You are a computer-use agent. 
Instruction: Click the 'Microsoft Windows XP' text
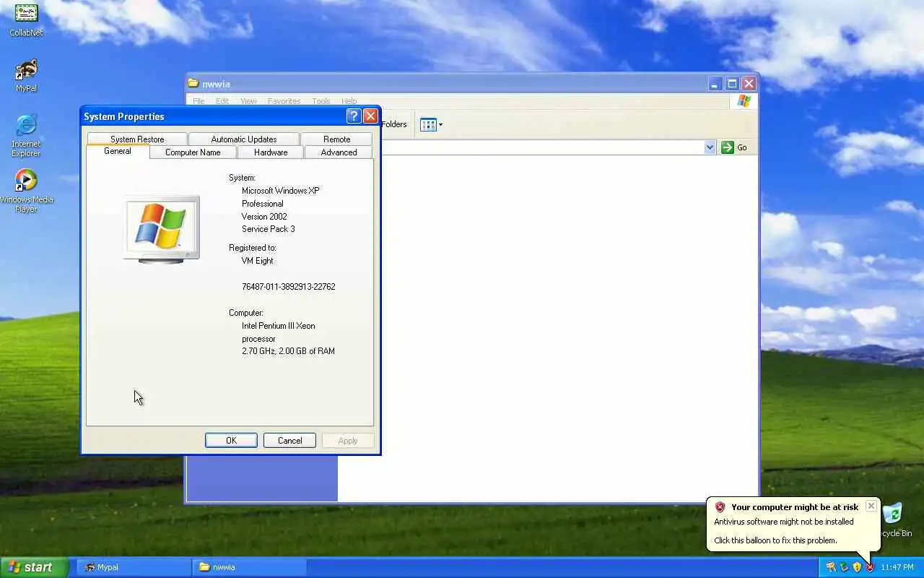coord(281,191)
